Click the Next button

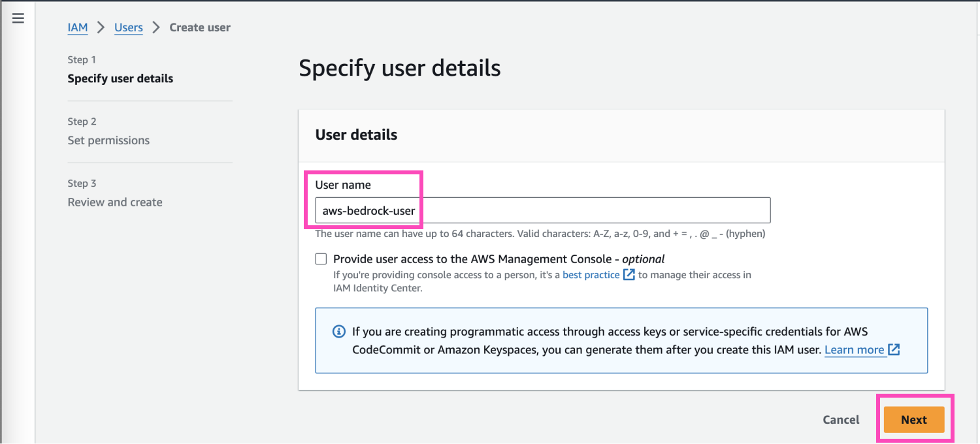tap(913, 419)
